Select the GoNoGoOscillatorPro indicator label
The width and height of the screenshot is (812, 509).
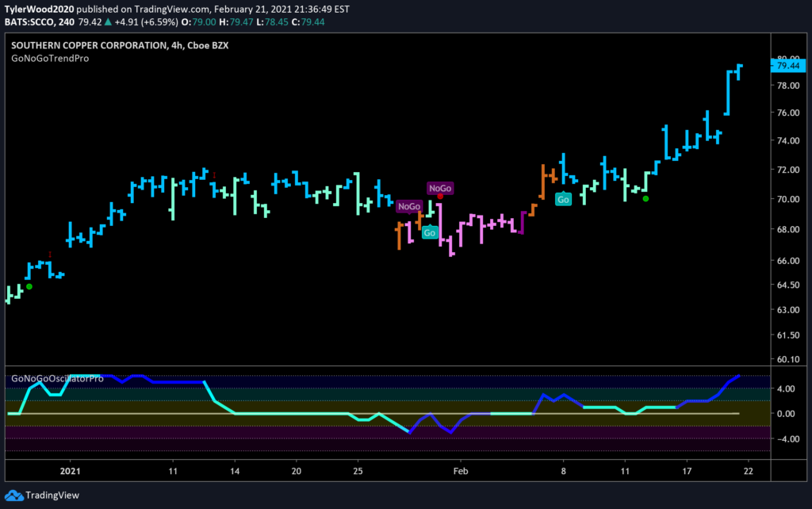tap(57, 378)
